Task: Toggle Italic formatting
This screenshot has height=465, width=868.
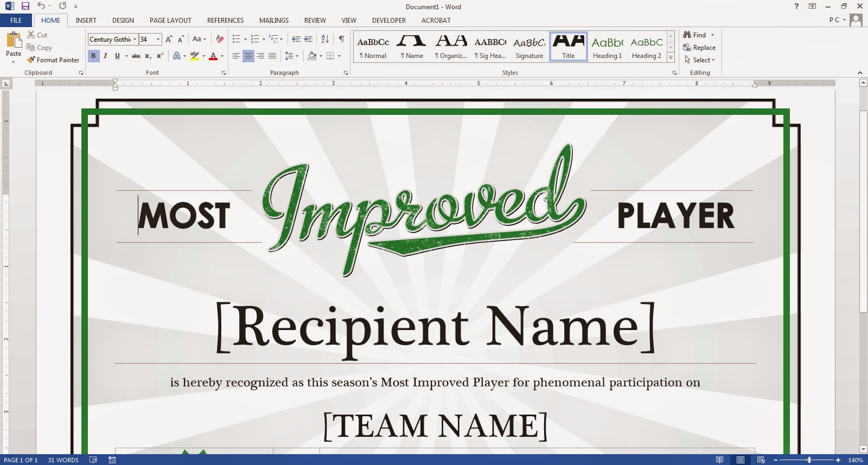Action: click(105, 56)
